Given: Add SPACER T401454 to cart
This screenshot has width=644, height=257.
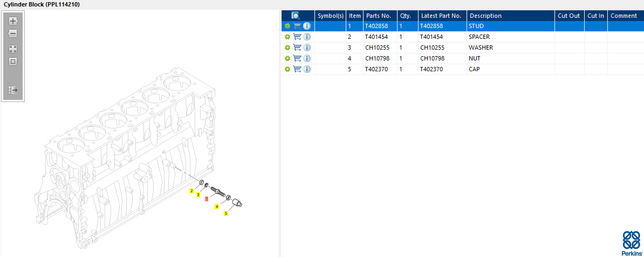Looking at the screenshot, I should [x=297, y=37].
